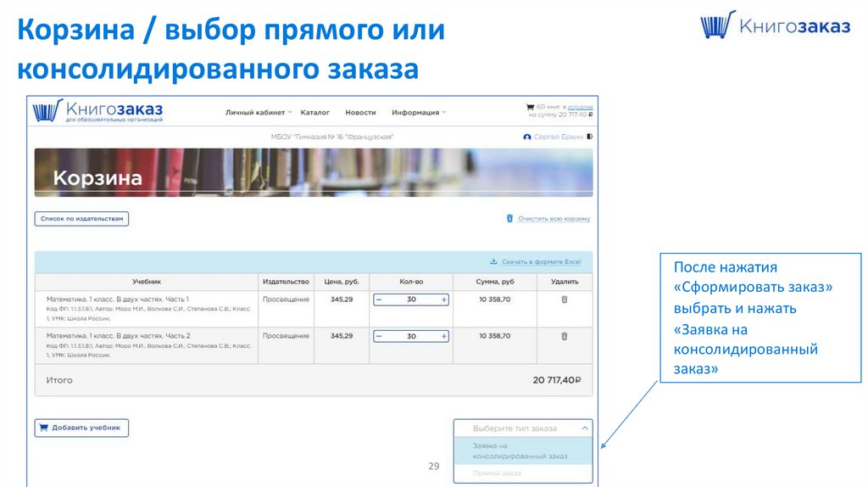This screenshot has width=868, height=487.
Task: Select Заявка на консолидированный заказ option
Action: [x=520, y=451]
